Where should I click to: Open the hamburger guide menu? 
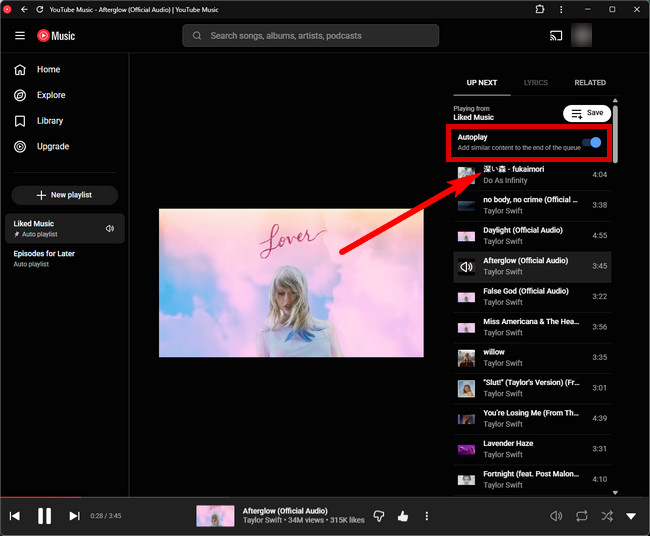pyautogui.click(x=20, y=36)
